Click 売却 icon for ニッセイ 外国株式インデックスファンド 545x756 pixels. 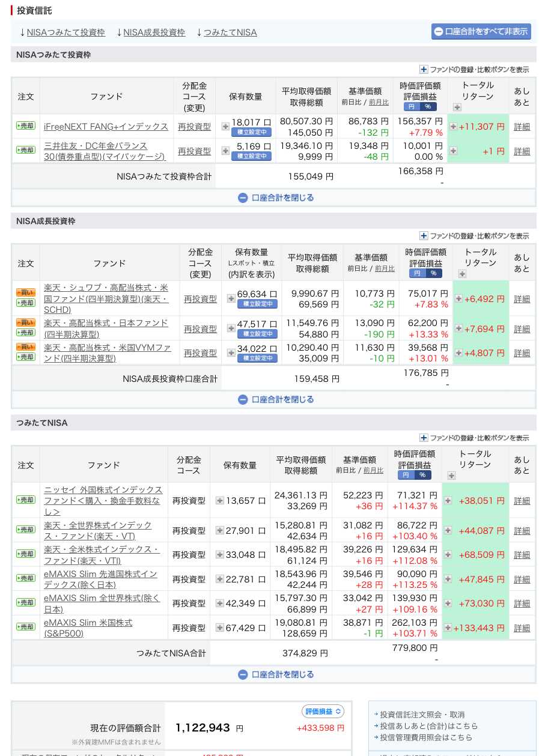[26, 500]
